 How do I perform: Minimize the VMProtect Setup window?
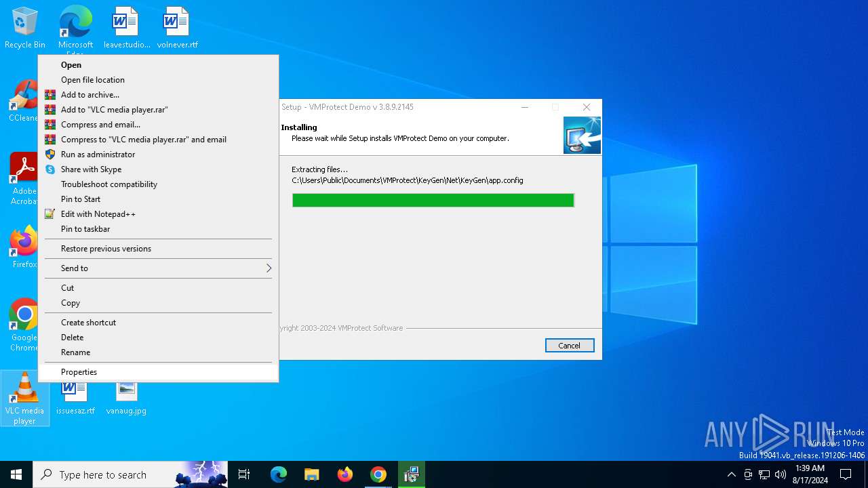click(525, 107)
